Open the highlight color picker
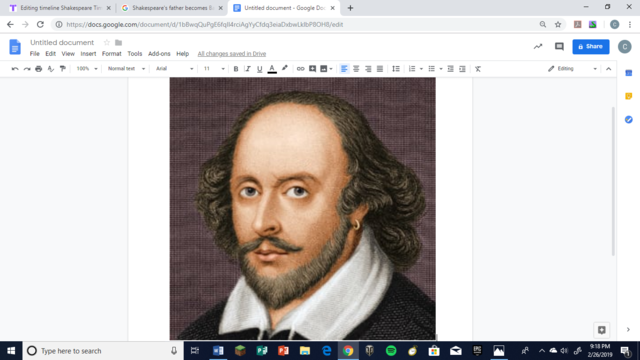640x360 pixels. click(284, 69)
